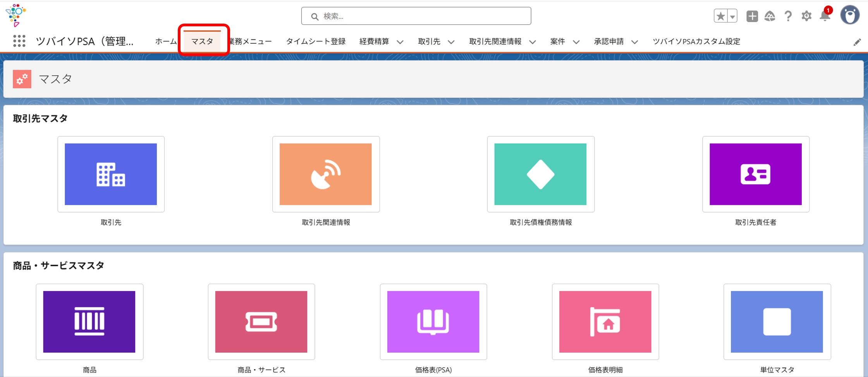Open the favorites list dropdown arrow
The height and width of the screenshot is (377, 868).
(732, 16)
